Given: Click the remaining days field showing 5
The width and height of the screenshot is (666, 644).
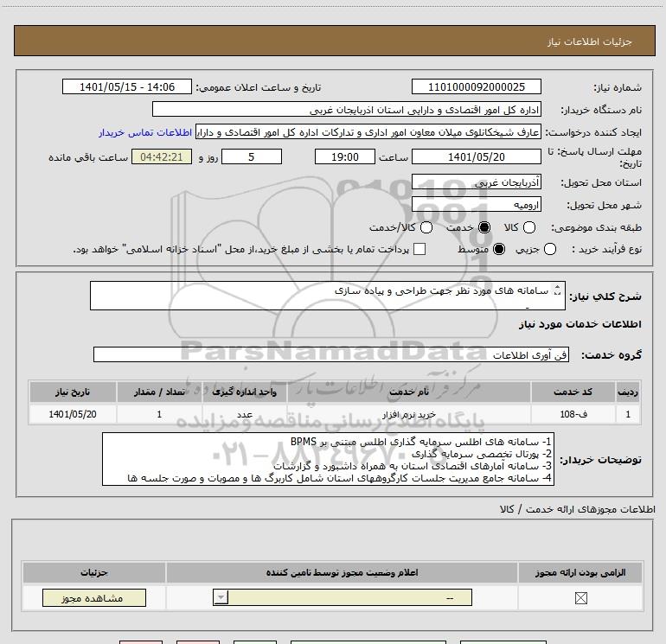Looking at the screenshot, I should 252,156.
